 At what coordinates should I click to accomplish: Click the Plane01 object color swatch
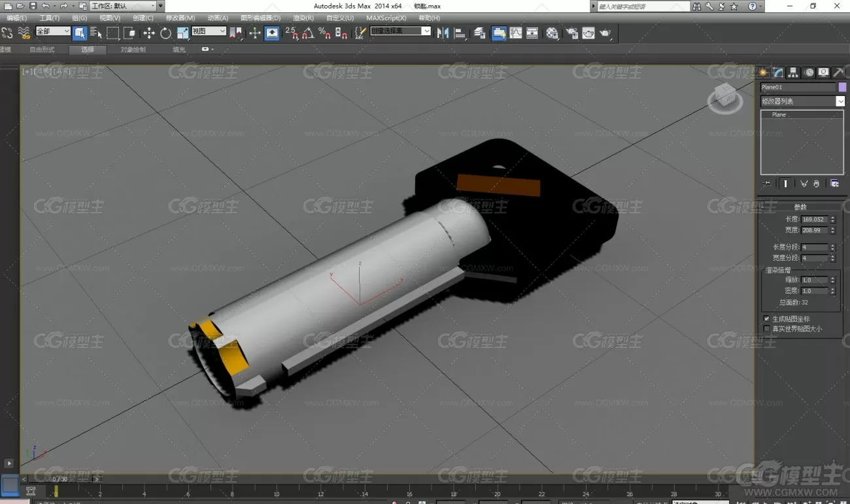[843, 87]
